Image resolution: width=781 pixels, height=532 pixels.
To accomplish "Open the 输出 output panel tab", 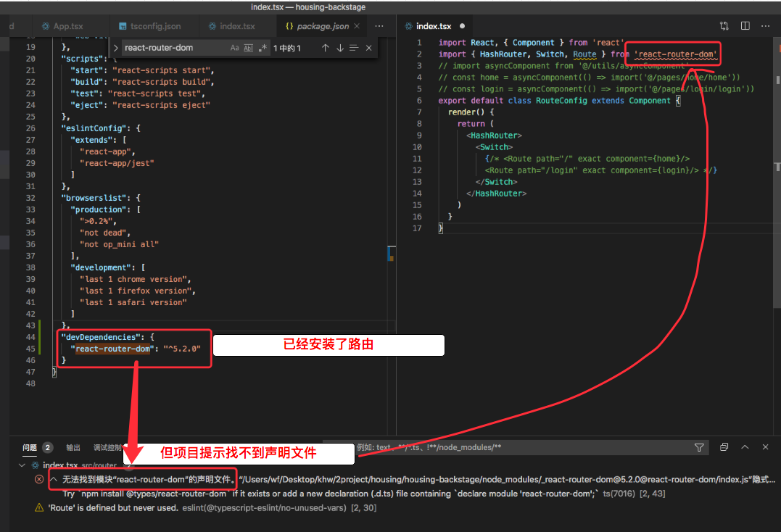I will click(x=73, y=447).
